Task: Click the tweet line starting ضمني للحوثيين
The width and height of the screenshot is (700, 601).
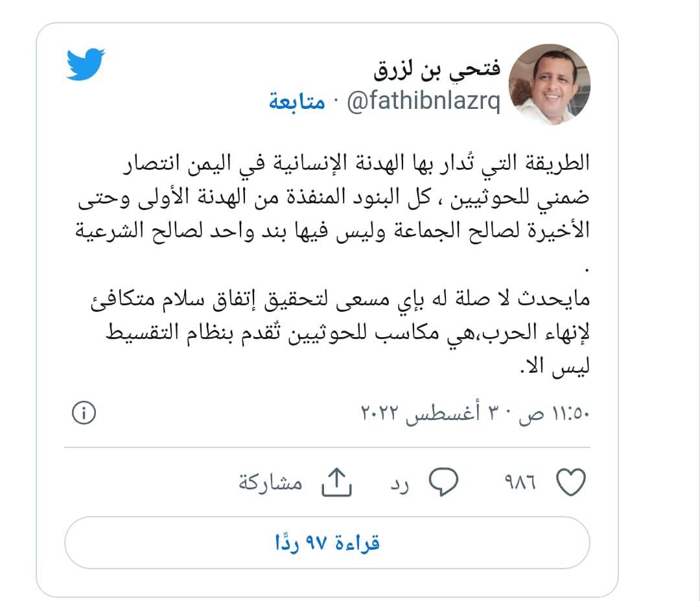Action: (334, 197)
